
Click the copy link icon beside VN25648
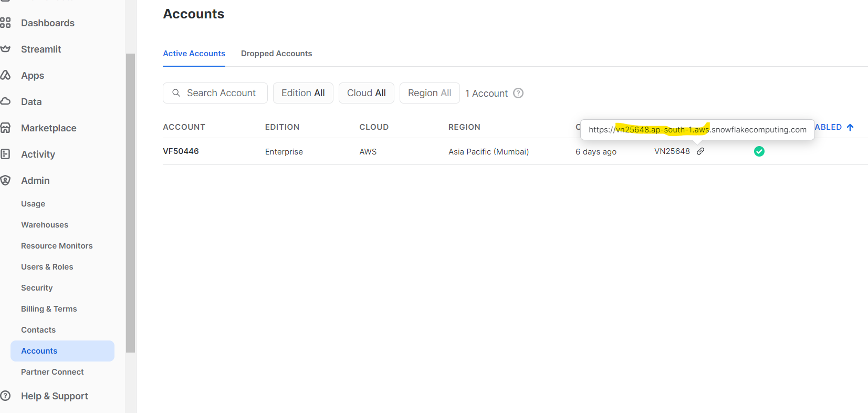(x=700, y=151)
